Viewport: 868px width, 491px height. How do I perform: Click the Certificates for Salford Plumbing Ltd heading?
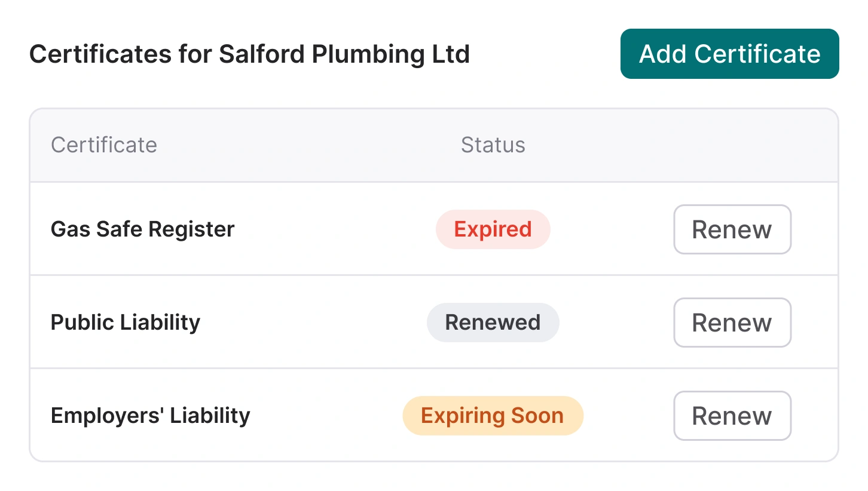(x=250, y=54)
